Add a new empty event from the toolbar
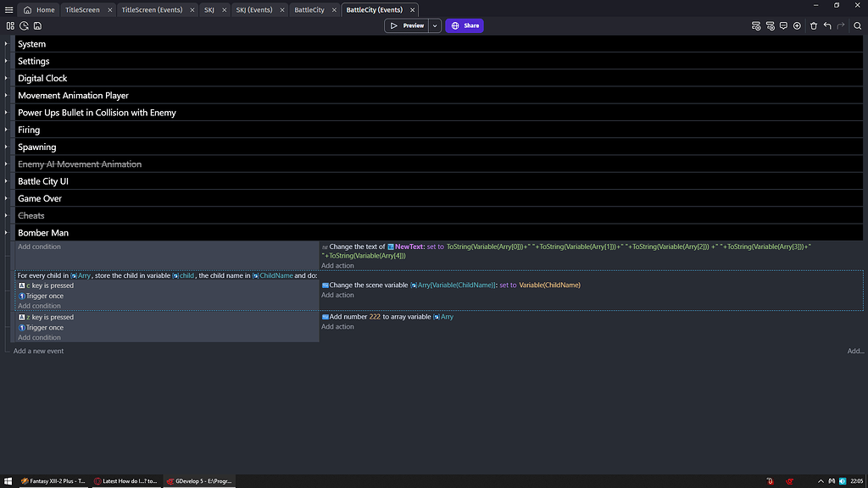The width and height of the screenshot is (868, 488). tap(756, 25)
